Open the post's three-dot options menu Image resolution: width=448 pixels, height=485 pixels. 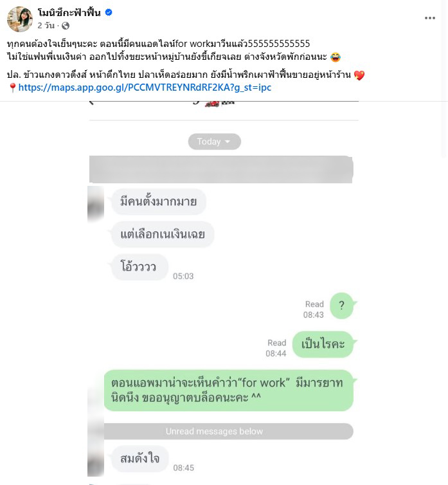coord(430,18)
